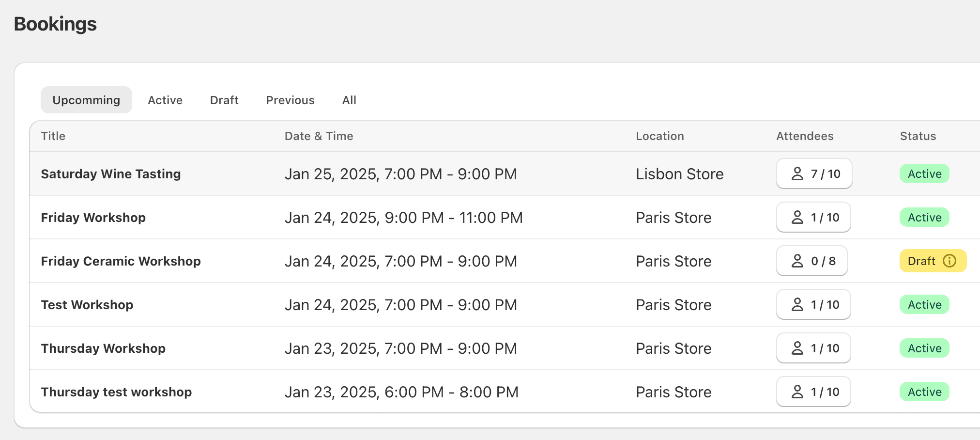The height and width of the screenshot is (440, 980).
Task: Click info icon on Draft status badge
Action: click(x=949, y=261)
